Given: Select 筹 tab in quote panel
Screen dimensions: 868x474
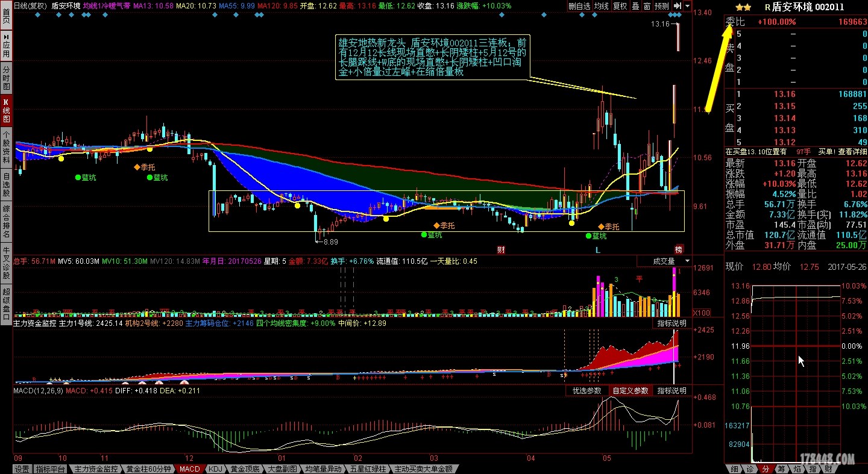Looking at the screenshot, I should click(781, 469).
